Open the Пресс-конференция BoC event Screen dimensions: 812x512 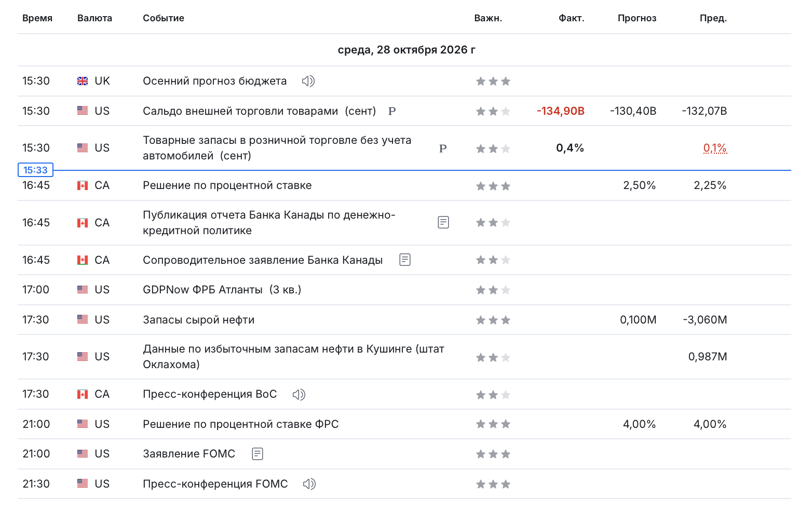tap(210, 394)
